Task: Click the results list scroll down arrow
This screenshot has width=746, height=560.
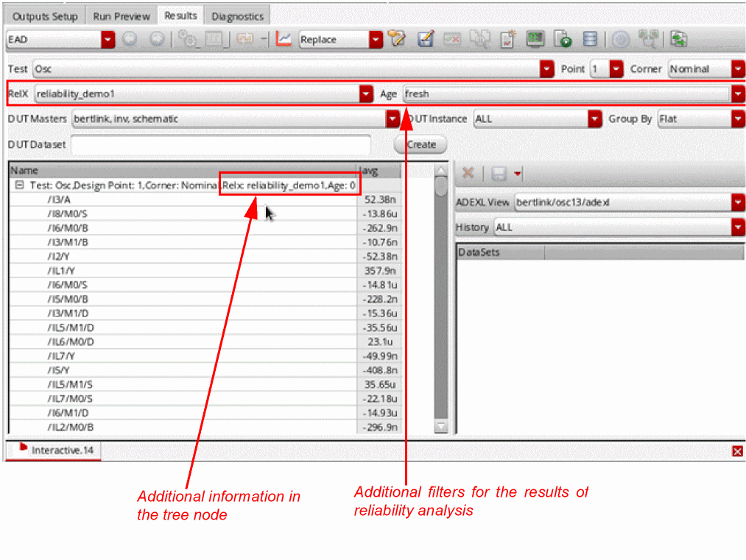Action: (x=441, y=426)
